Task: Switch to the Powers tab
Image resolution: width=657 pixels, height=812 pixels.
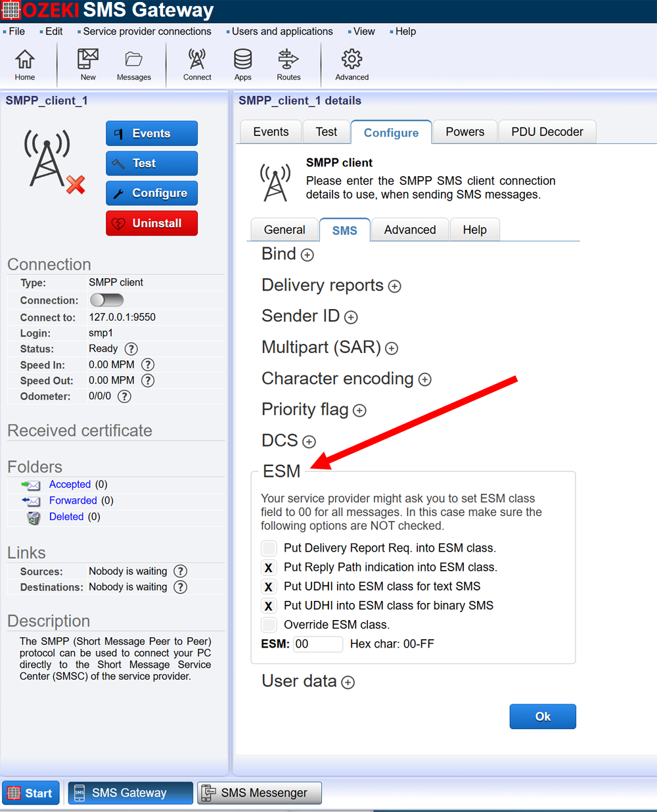Action: 465,131
